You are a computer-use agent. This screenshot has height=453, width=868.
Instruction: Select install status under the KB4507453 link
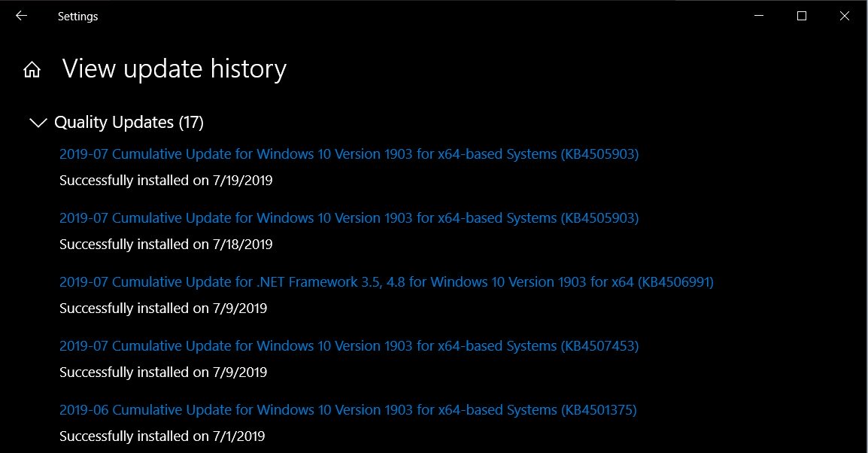[163, 372]
